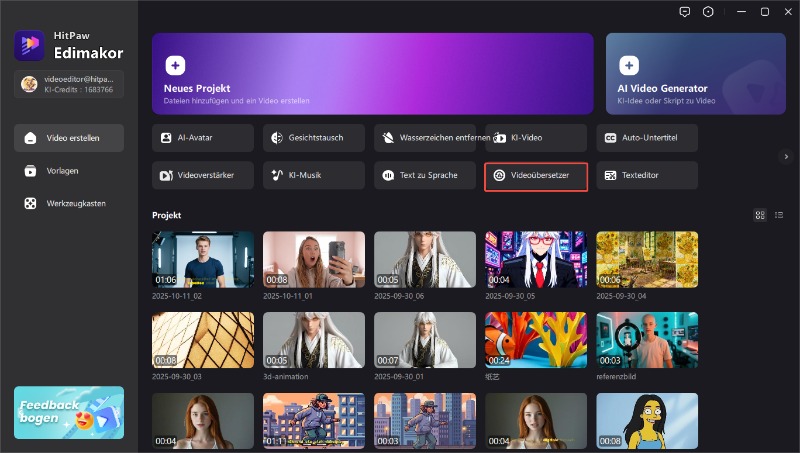Click the Videoübersetzer icon

click(499, 175)
